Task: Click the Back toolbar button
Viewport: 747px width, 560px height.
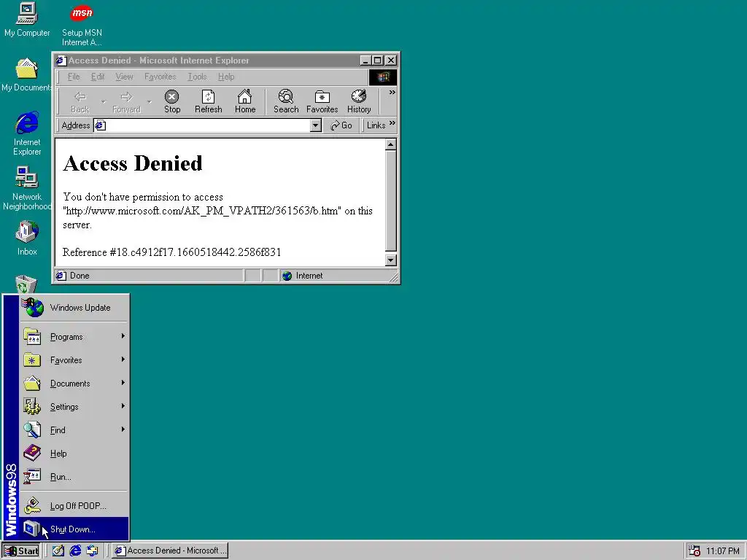Action: coord(80,102)
